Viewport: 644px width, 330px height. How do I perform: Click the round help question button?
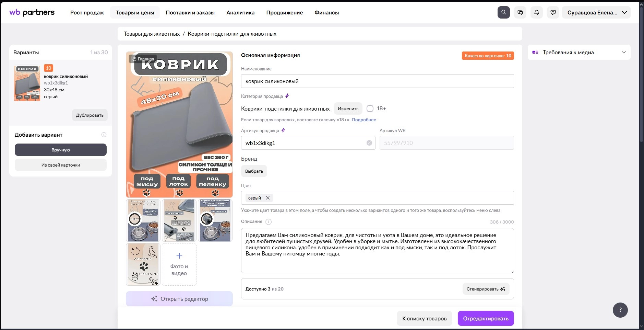[x=620, y=310]
